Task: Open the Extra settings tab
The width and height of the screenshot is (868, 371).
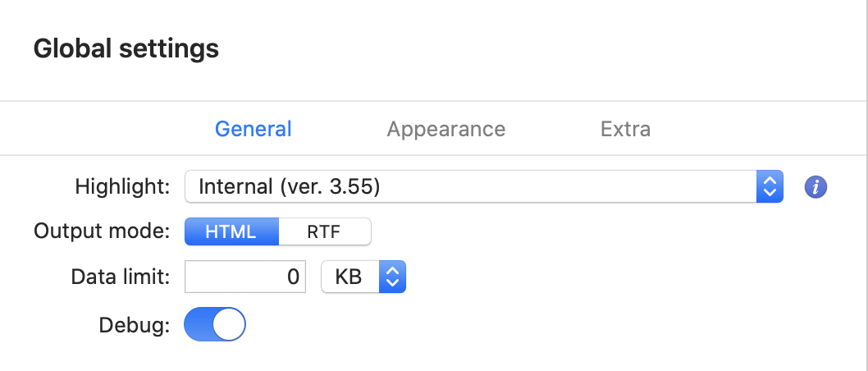Action: tap(625, 129)
